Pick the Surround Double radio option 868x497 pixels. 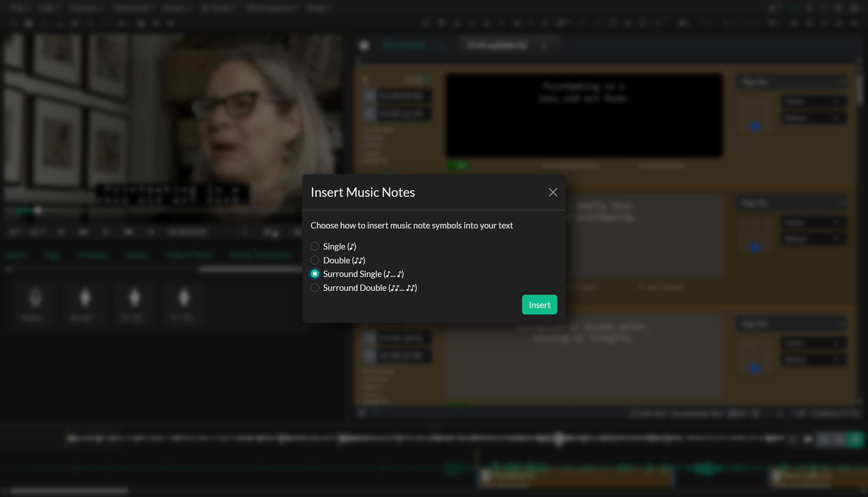pos(315,288)
